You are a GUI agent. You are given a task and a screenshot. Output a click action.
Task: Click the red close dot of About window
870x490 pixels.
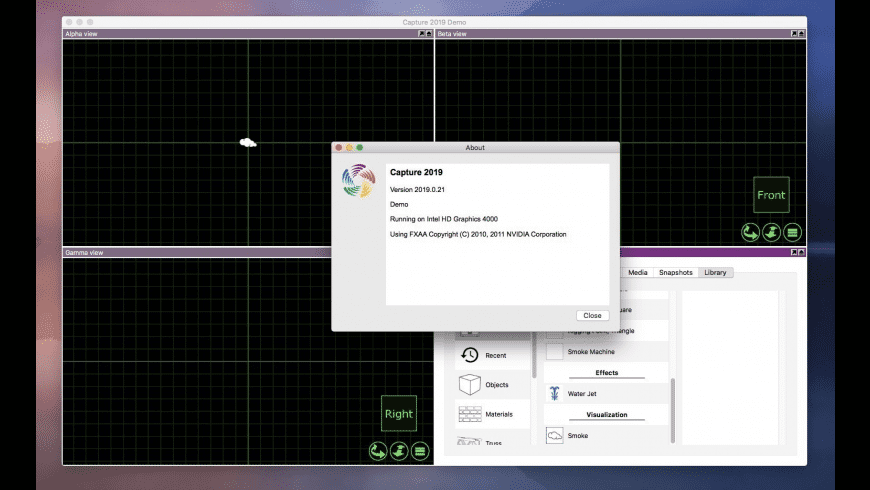[339, 148]
